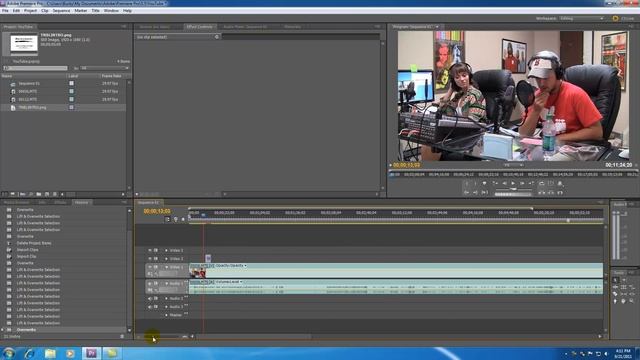Click the New Bin icon in Project panel

click(x=39, y=194)
